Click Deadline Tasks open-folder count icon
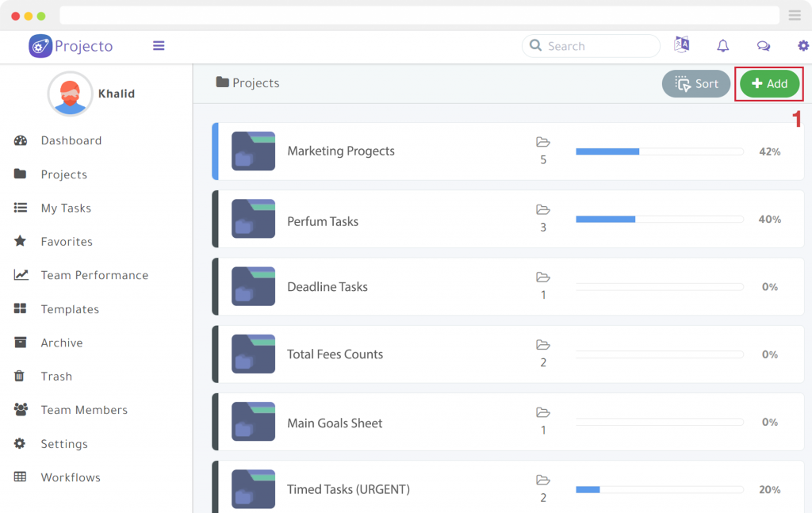812x513 pixels. [542, 277]
